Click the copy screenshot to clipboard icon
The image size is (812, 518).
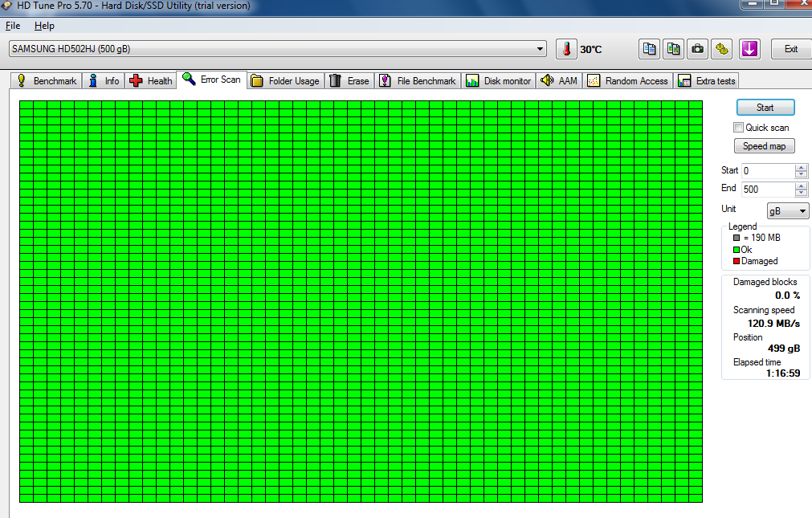(674, 49)
